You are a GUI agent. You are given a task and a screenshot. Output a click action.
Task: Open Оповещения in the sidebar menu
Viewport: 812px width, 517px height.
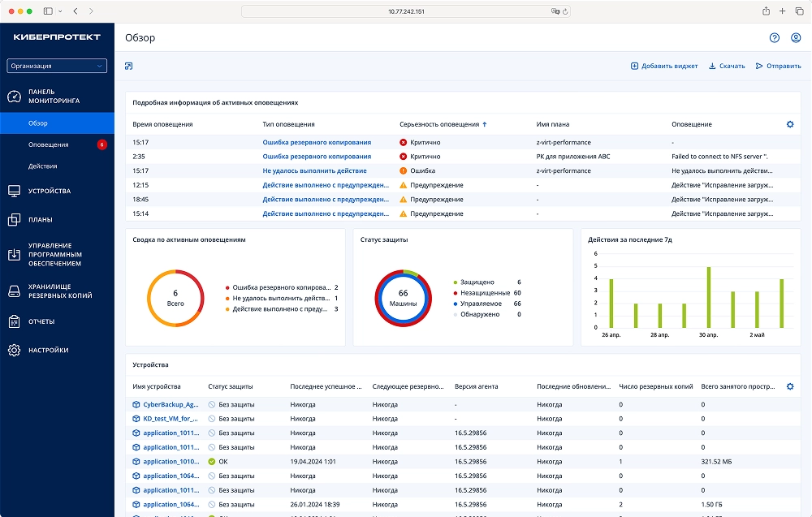pos(48,144)
